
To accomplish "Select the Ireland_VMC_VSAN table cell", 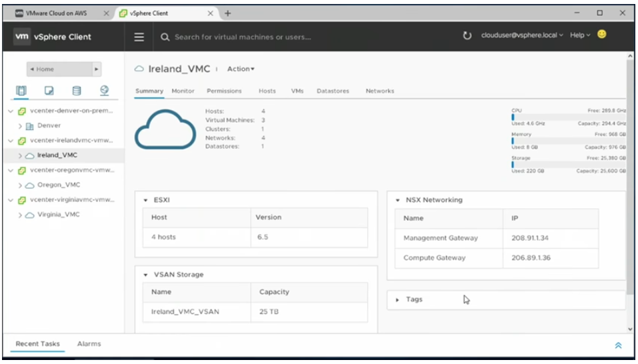I will coord(197,312).
